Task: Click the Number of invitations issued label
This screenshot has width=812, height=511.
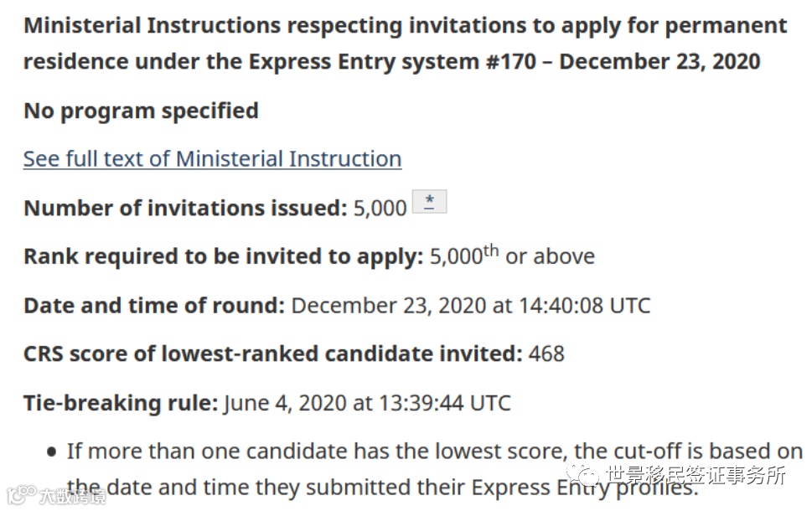Action: click(x=185, y=208)
